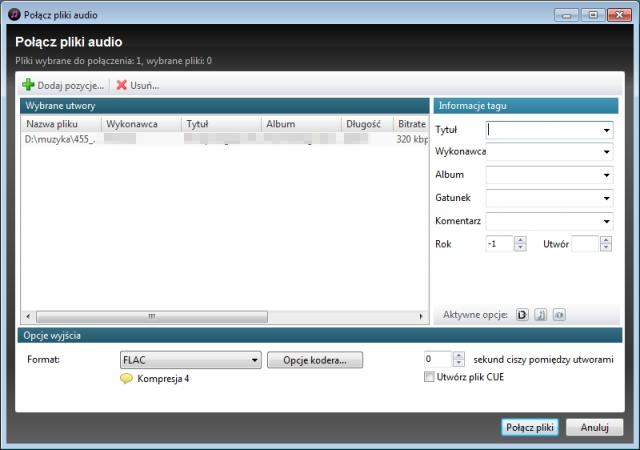Screen dimensions: 640x450
Task: Increase the Rok year value
Action: click(520, 239)
